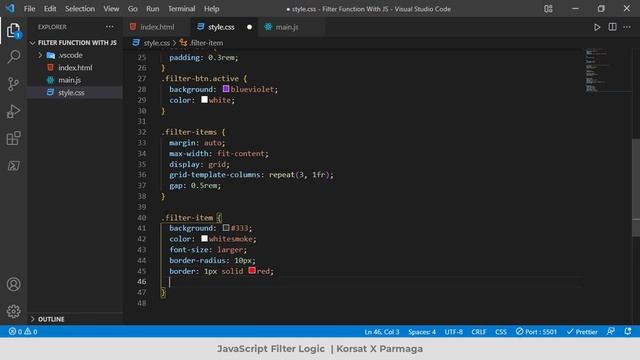Click .filter-item breadcrumb
The image size is (640, 360).
(207, 43)
